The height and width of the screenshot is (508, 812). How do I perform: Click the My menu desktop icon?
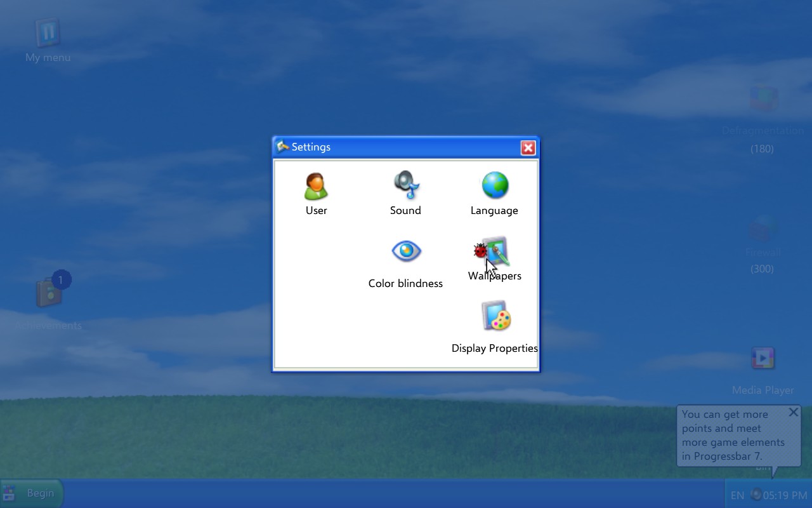[48, 33]
